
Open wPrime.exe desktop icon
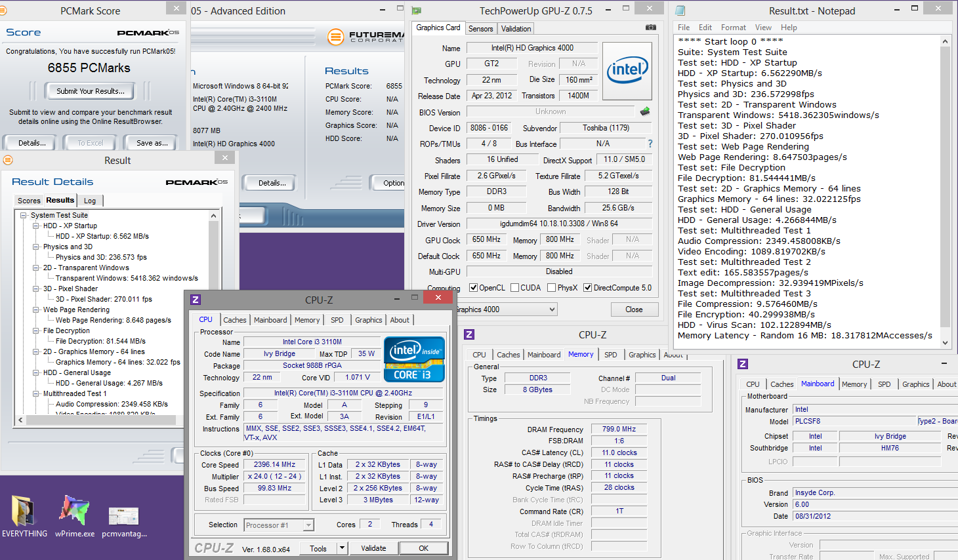74,516
